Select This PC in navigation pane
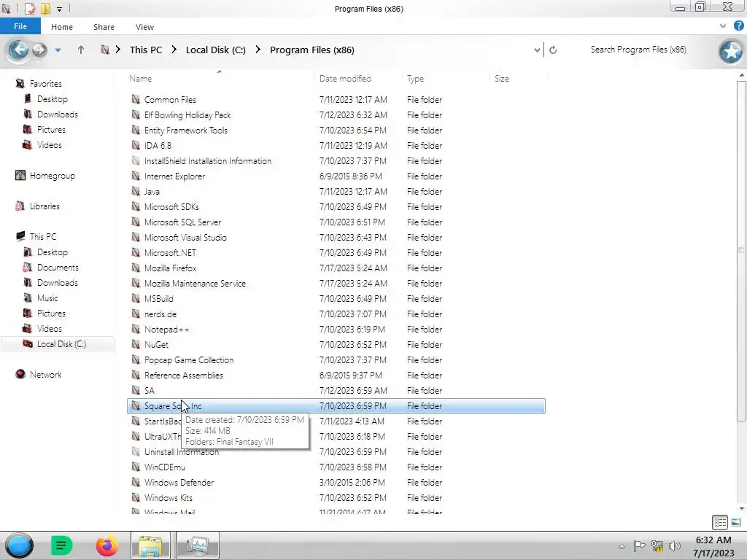The height and width of the screenshot is (560, 747). [42, 237]
